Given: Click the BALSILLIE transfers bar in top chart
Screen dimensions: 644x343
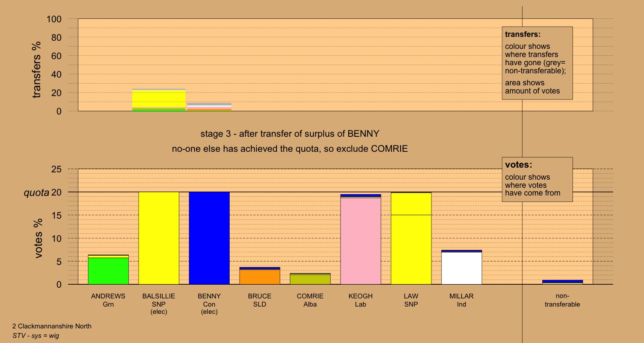Looking at the screenshot, I should 159,100.
